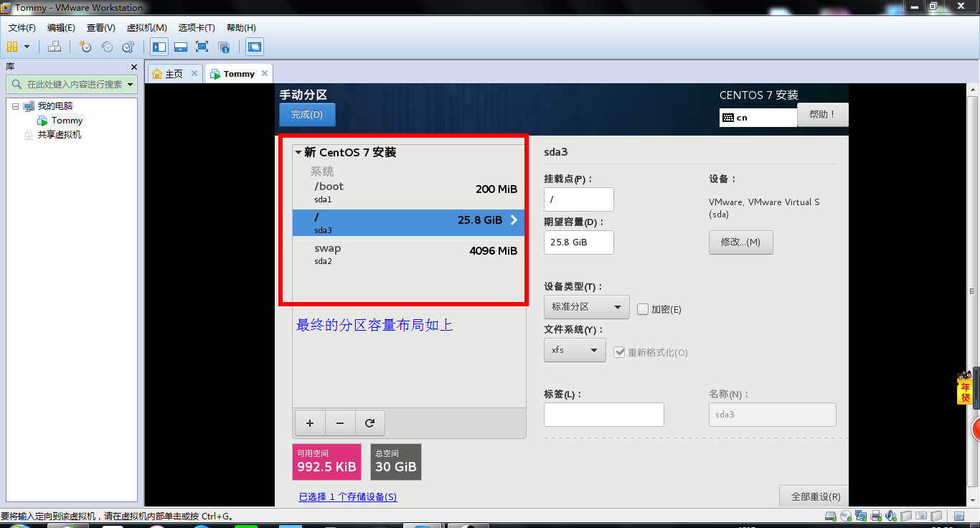Click the VMware Virtual S (sda) device text
This screenshot has width=980, height=528.
(764, 208)
